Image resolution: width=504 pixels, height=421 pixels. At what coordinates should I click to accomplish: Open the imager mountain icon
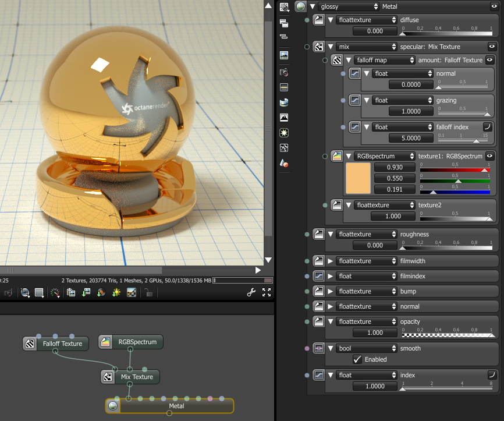coord(284,118)
